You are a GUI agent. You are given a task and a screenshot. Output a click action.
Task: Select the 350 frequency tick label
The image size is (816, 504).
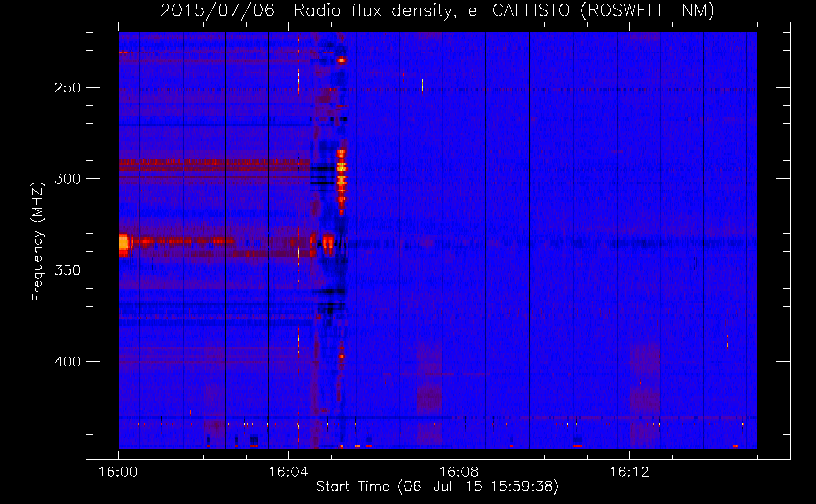point(68,270)
